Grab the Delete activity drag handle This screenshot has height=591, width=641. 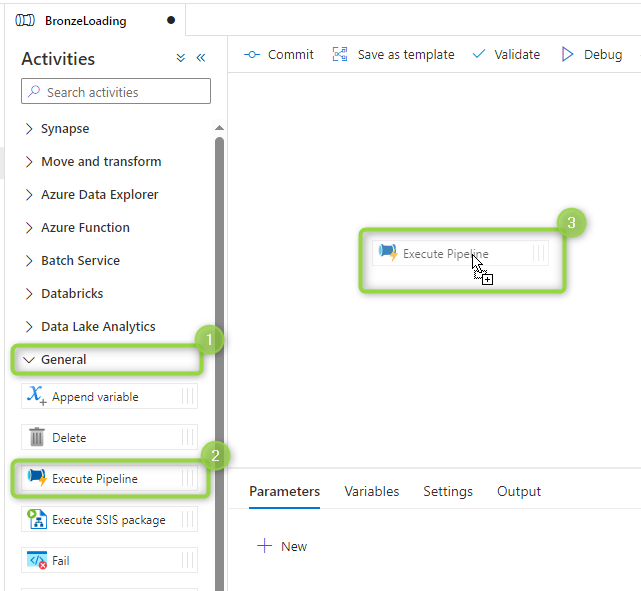tap(188, 437)
